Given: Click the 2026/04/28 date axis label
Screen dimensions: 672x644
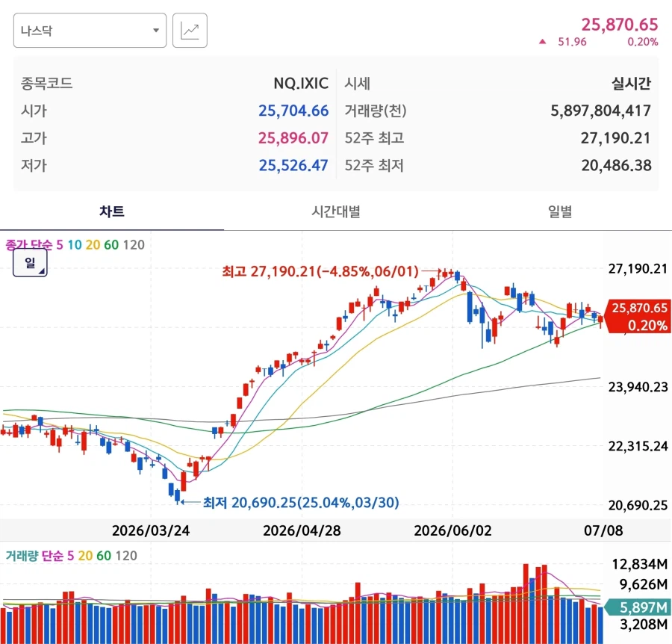Looking at the screenshot, I should coord(302,530).
